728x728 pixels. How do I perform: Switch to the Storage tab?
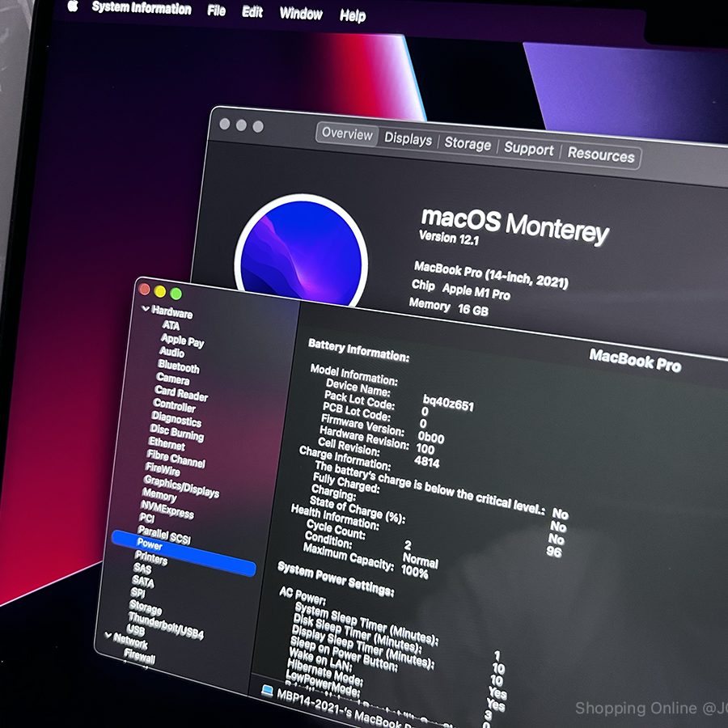tap(468, 143)
